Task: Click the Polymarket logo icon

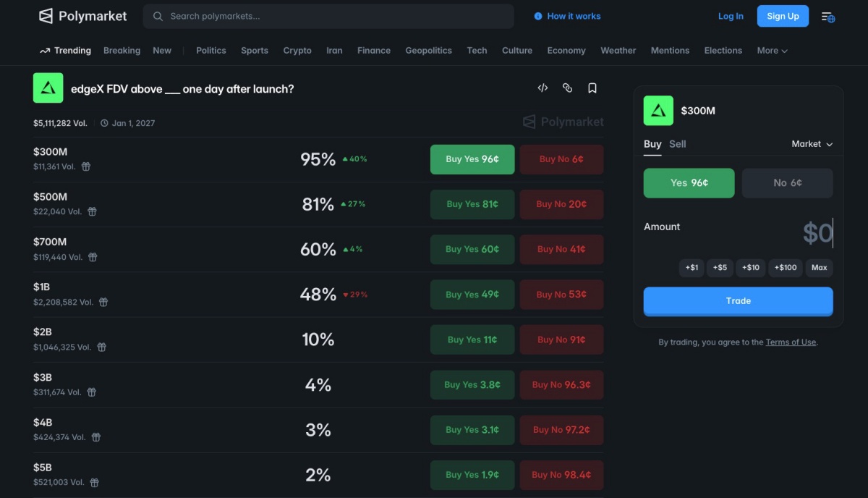Action: pos(46,16)
